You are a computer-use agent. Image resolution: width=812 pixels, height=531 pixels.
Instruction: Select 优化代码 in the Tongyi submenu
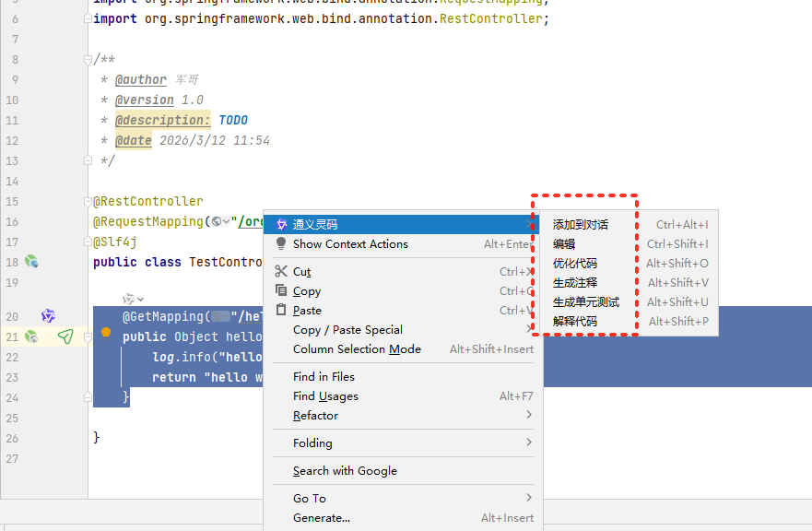point(575,264)
